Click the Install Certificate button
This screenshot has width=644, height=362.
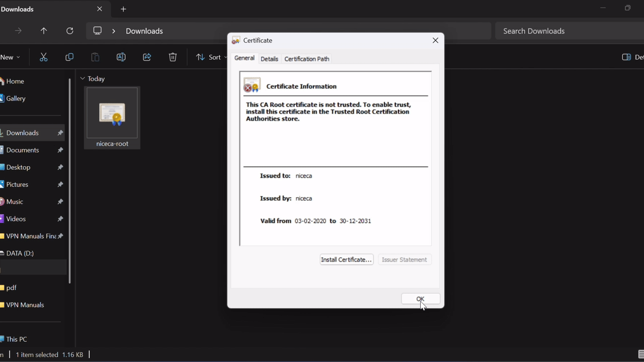click(346, 259)
